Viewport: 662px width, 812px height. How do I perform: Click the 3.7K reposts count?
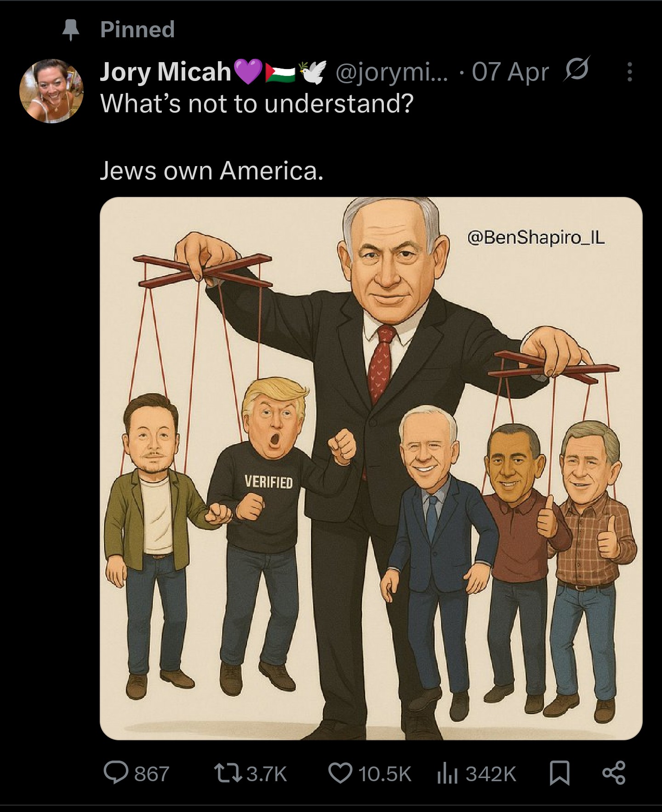click(x=267, y=774)
